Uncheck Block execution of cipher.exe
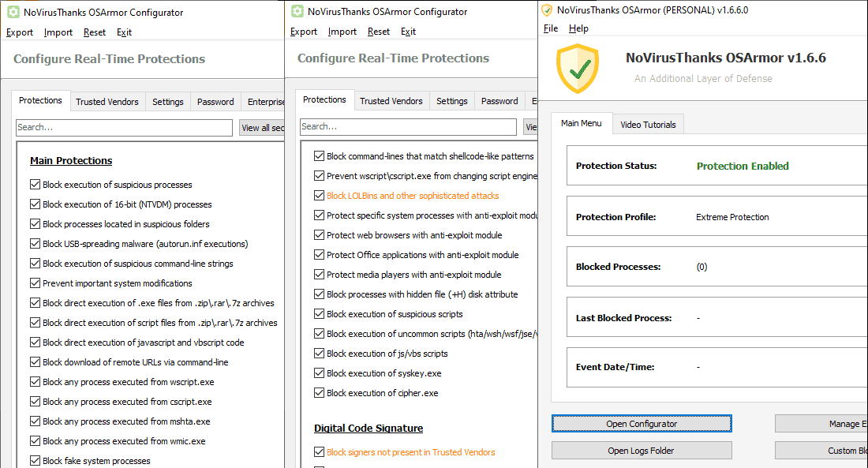Viewport: 868px width, 468px height. tap(319, 393)
